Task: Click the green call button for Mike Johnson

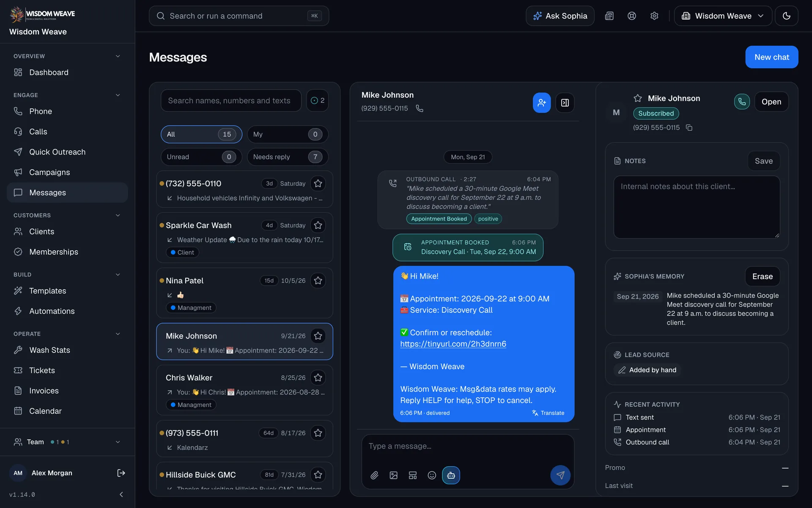Action: 742,102
